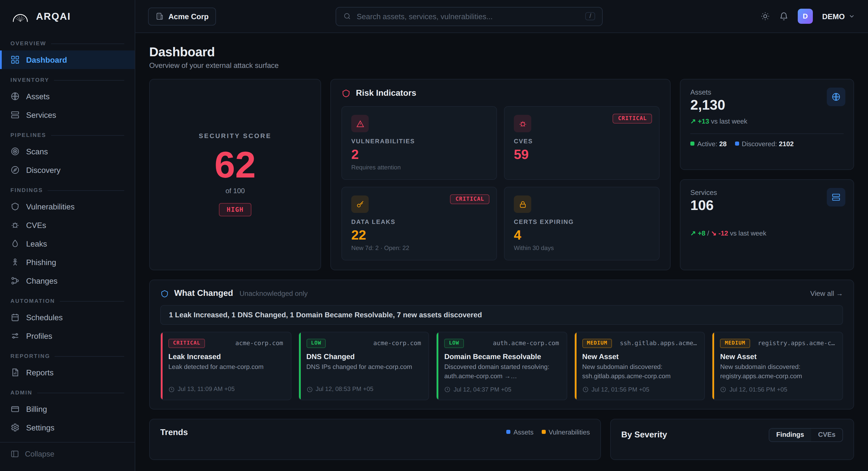Open the Scans pipeline page
The width and height of the screenshot is (868, 471).
click(x=67, y=152)
